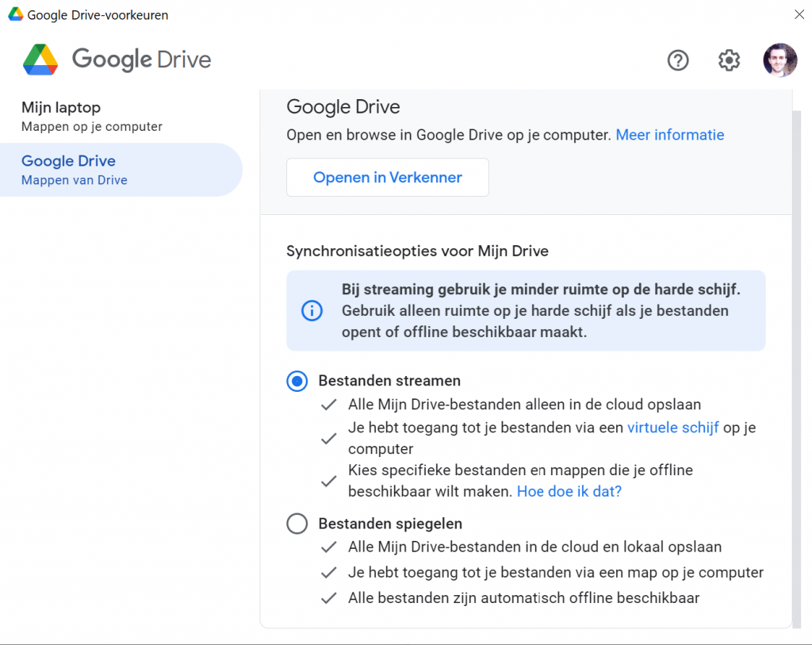The width and height of the screenshot is (812, 645).
Task: Click the user profile avatar
Action: (x=779, y=60)
